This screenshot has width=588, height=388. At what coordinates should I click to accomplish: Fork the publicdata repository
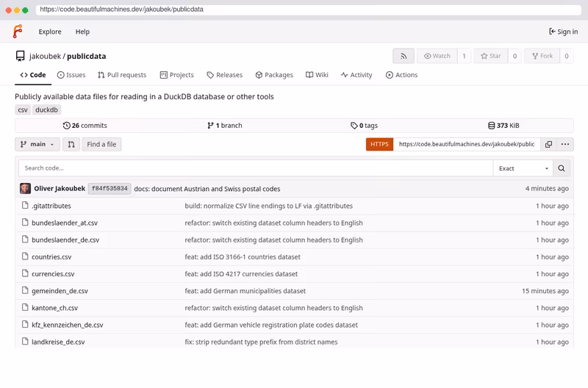542,57
